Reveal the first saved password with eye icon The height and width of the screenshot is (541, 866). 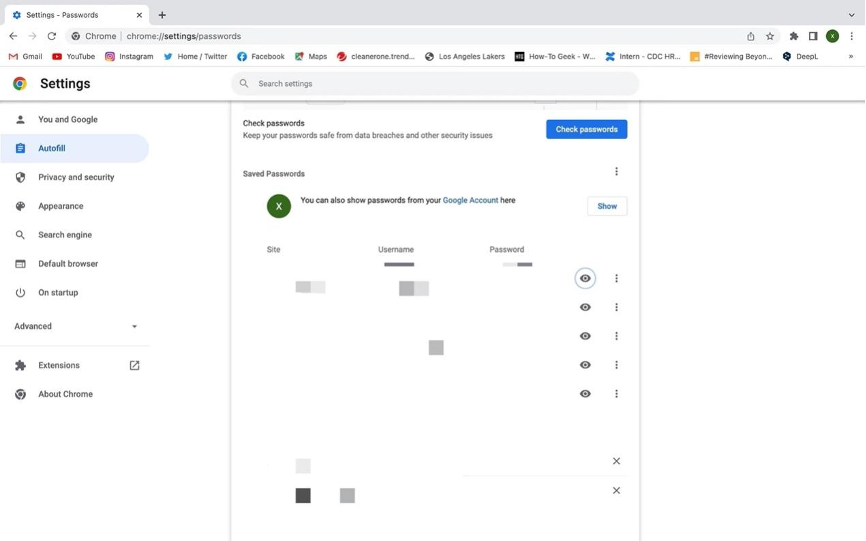tap(585, 279)
